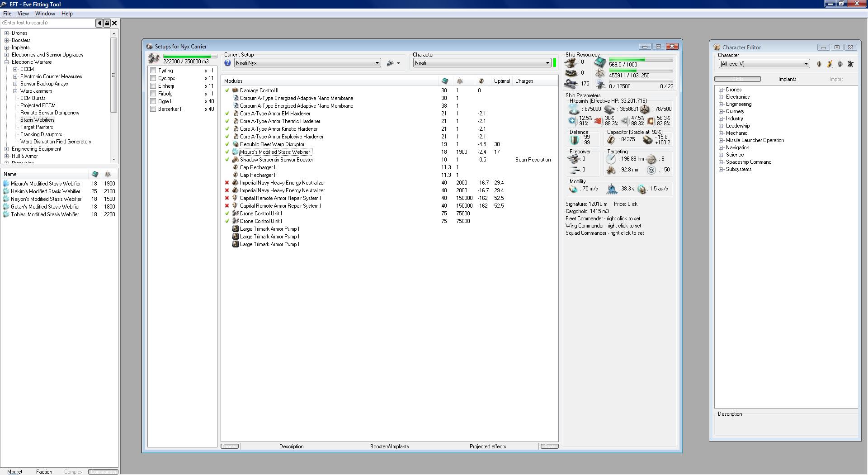
Task: Open the Window menu
Action: 45,14
